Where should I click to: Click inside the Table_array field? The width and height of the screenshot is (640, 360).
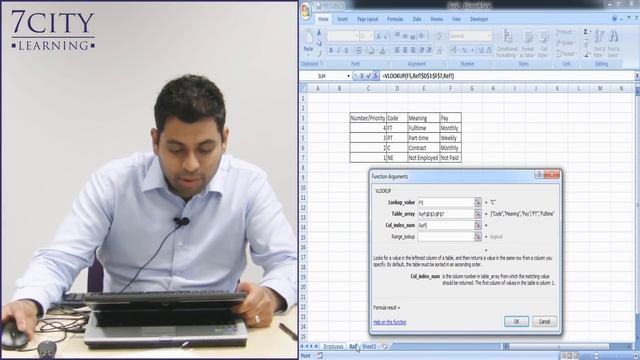[445, 214]
